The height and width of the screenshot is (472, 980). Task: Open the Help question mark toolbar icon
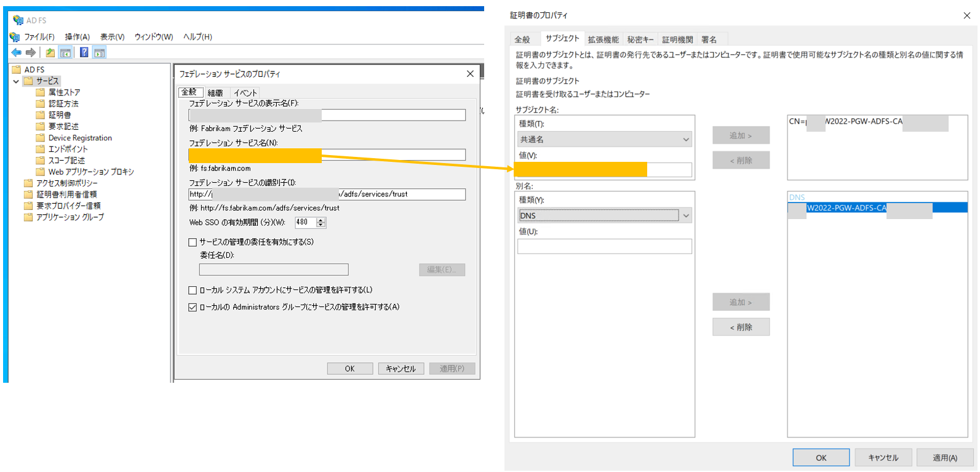[x=84, y=53]
